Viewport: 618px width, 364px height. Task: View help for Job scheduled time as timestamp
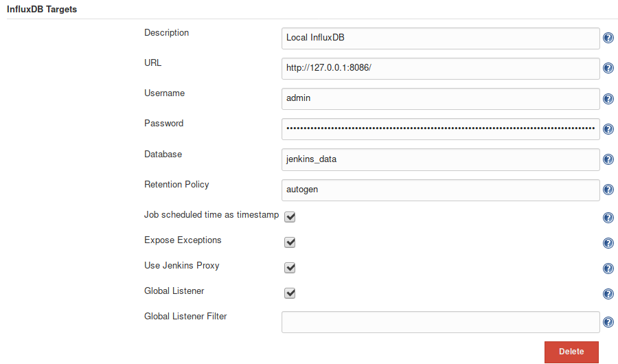(608, 218)
